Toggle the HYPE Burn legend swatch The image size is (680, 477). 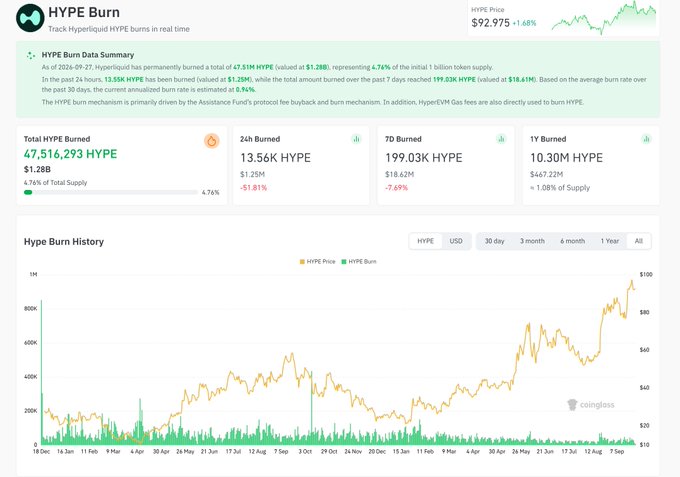point(344,262)
